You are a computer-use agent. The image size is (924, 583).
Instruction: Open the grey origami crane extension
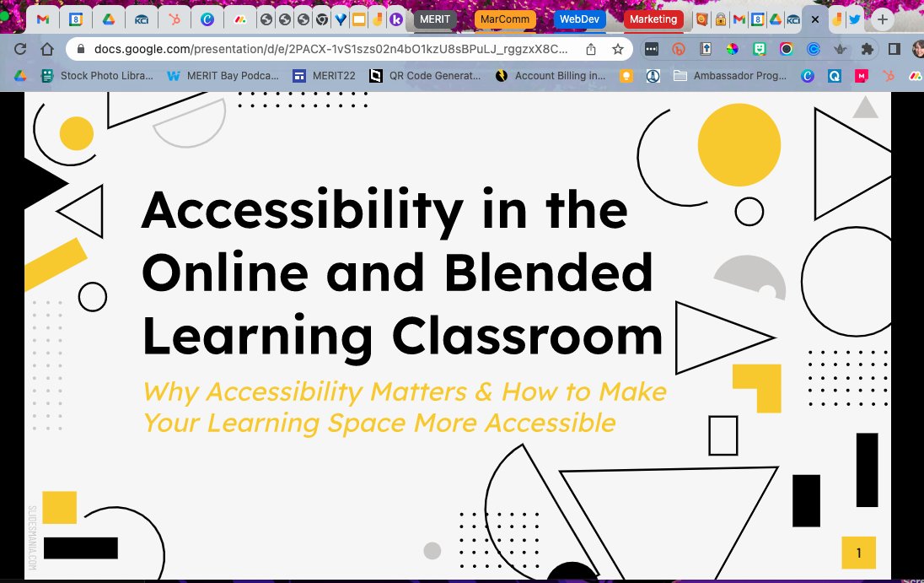pyautogui.click(x=841, y=49)
